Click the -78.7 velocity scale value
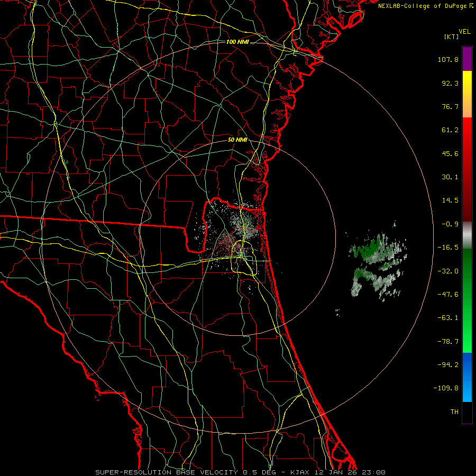 coord(448,342)
